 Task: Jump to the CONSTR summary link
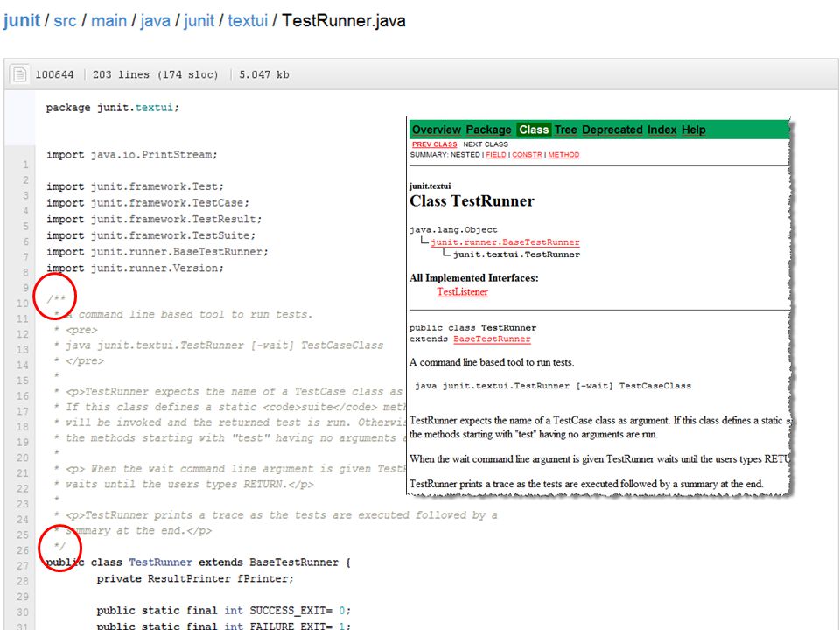point(527,154)
